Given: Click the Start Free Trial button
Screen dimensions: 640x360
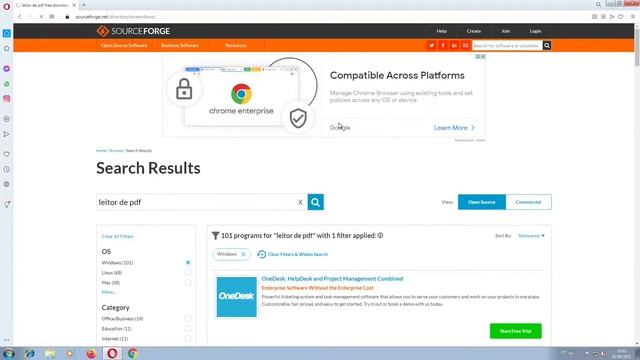Looking at the screenshot, I should [516, 331].
